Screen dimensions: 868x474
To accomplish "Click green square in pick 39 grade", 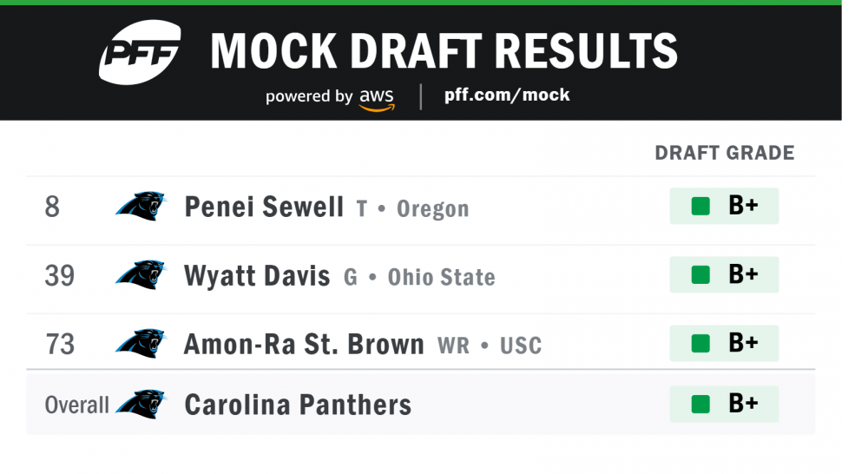I will tap(700, 275).
